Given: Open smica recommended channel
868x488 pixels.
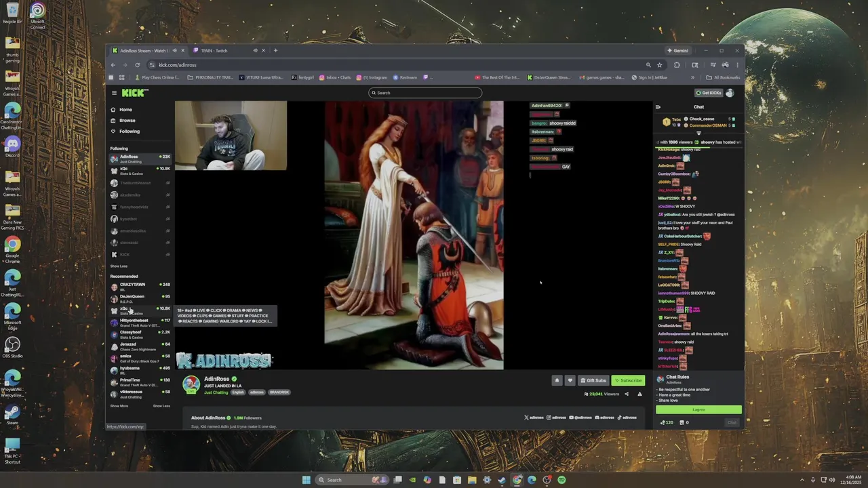Looking at the screenshot, I should (140, 358).
